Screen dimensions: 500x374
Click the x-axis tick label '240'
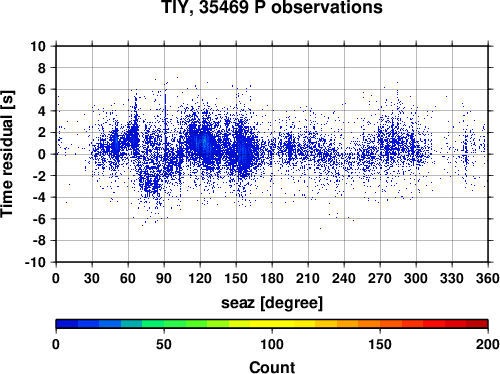click(344, 278)
